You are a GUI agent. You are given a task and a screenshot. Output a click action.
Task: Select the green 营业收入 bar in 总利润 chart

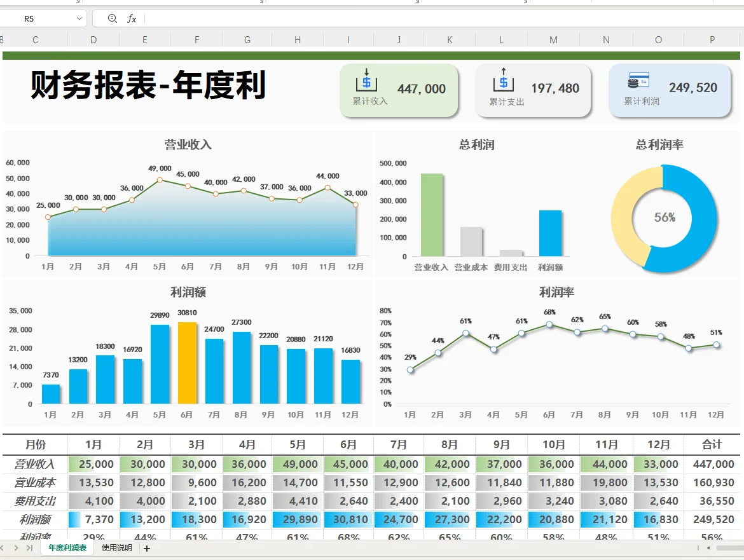click(431, 215)
